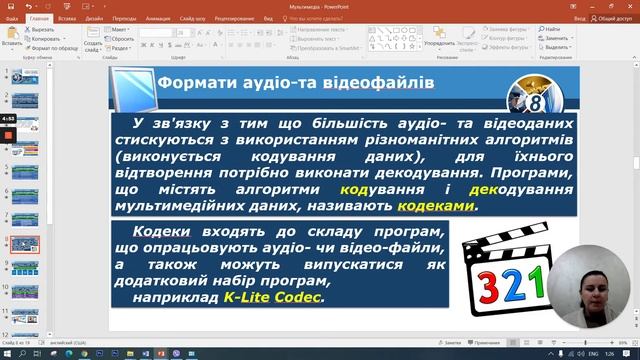Viewport: 640px width, 360px height.
Task: Switch to the Слайд-шоу tab
Action: [x=192, y=18]
